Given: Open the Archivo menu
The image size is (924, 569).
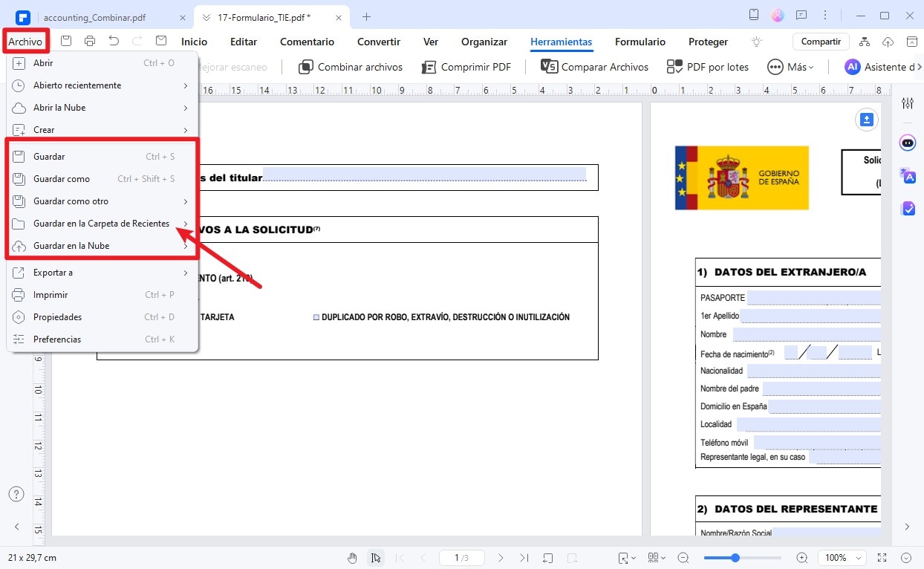Looking at the screenshot, I should point(25,42).
